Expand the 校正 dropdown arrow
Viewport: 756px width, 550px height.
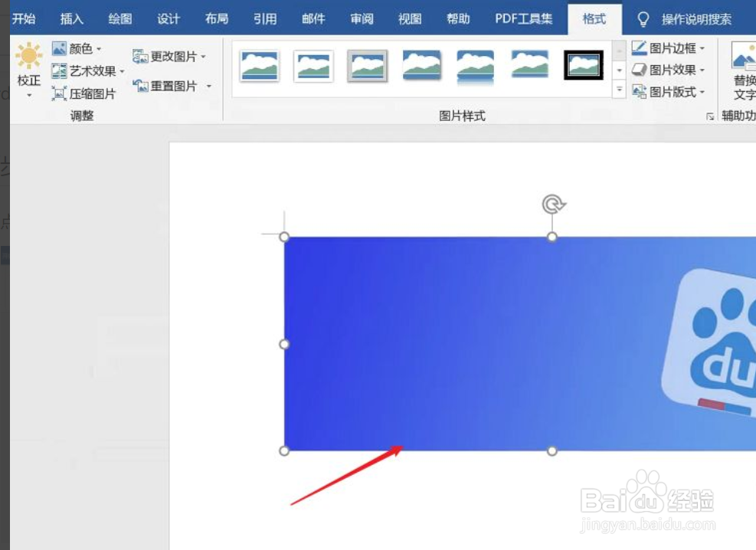coord(29,96)
